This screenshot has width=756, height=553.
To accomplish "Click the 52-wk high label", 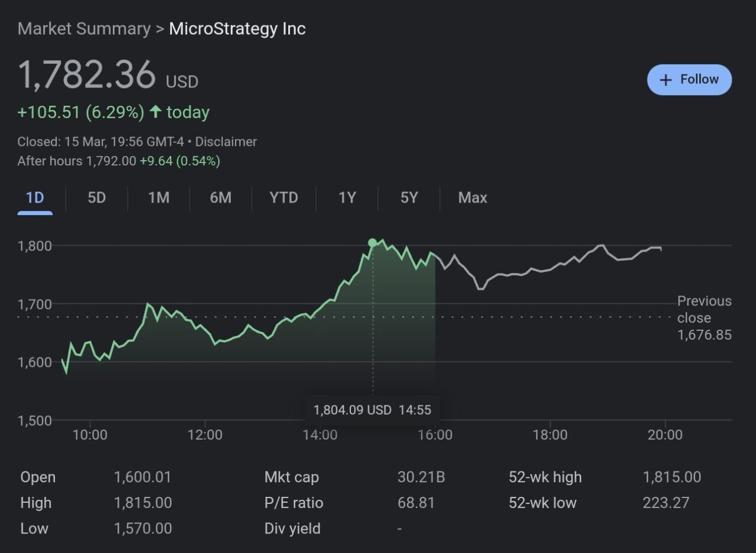I will 545,477.
